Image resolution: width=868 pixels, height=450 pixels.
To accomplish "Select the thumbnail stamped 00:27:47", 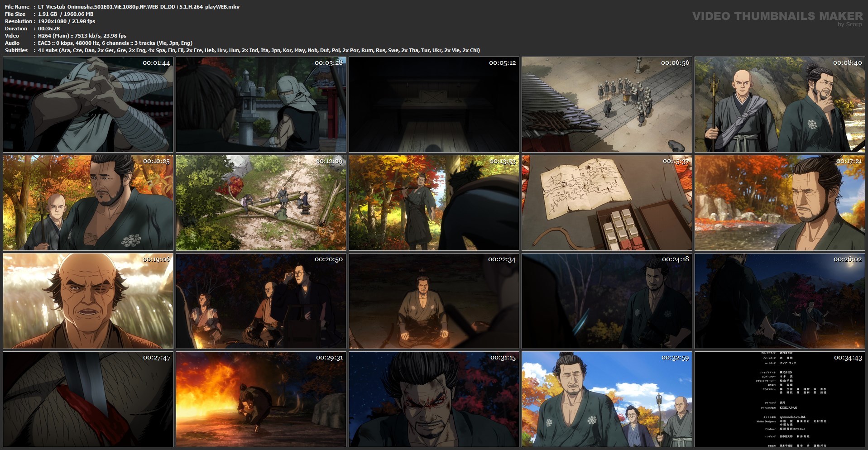I will click(88, 399).
